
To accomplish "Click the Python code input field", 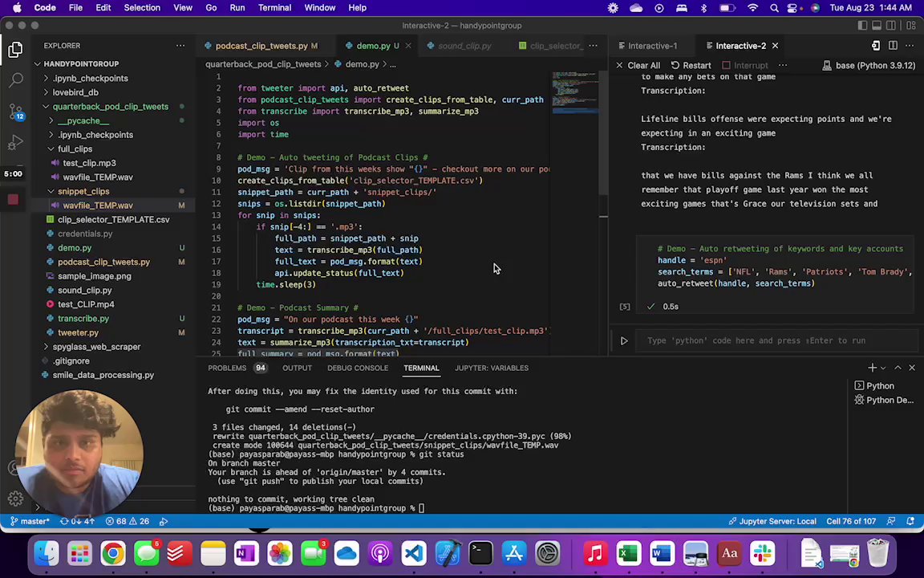I will click(778, 341).
